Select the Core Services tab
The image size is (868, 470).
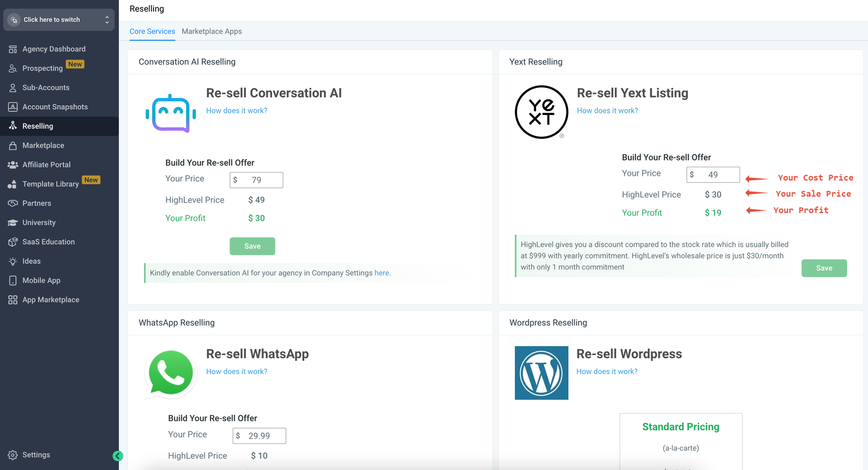(152, 31)
